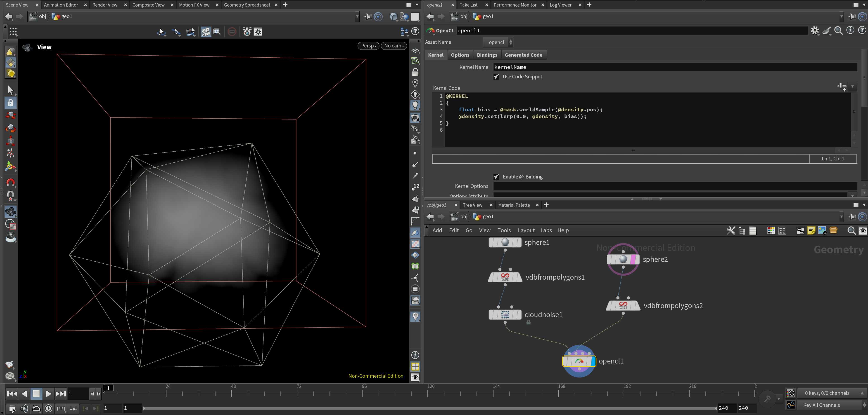Open the Persp viewport dropdown
868x415 pixels.
(x=368, y=46)
